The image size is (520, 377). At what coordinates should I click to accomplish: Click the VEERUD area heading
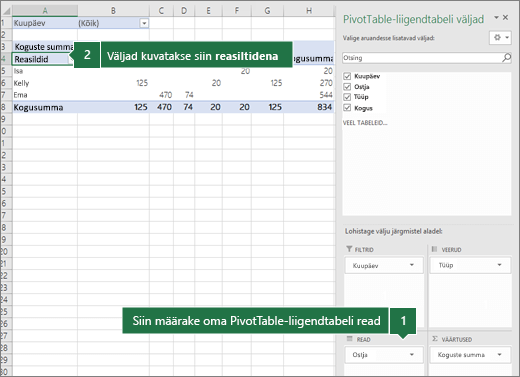(451, 250)
